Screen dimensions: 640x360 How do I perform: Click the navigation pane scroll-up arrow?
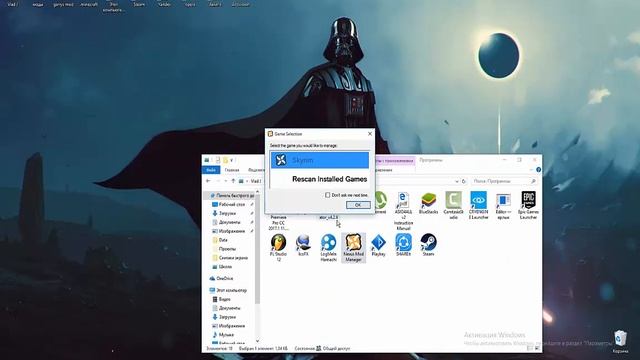[x=257, y=192]
